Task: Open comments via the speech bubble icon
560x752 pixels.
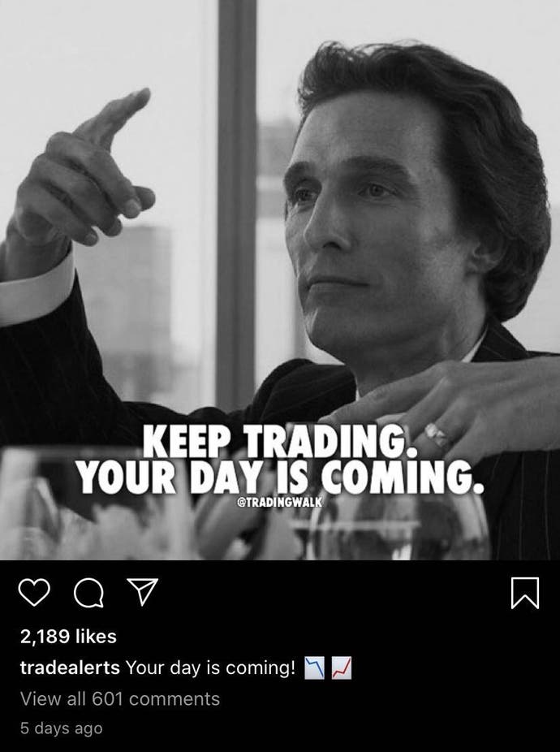Action: tap(88, 593)
